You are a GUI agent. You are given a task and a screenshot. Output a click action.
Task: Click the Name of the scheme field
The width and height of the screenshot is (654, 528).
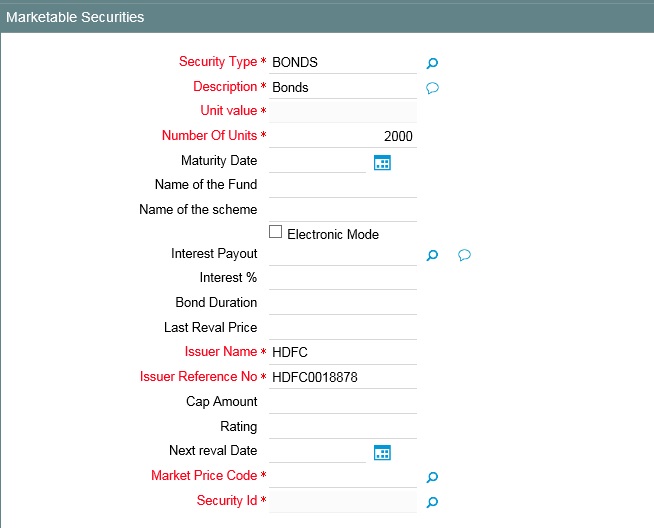[342, 210]
